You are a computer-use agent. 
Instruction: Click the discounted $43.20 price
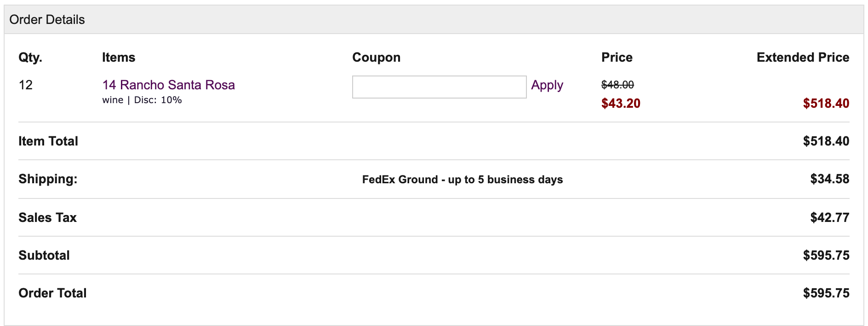pos(621,103)
